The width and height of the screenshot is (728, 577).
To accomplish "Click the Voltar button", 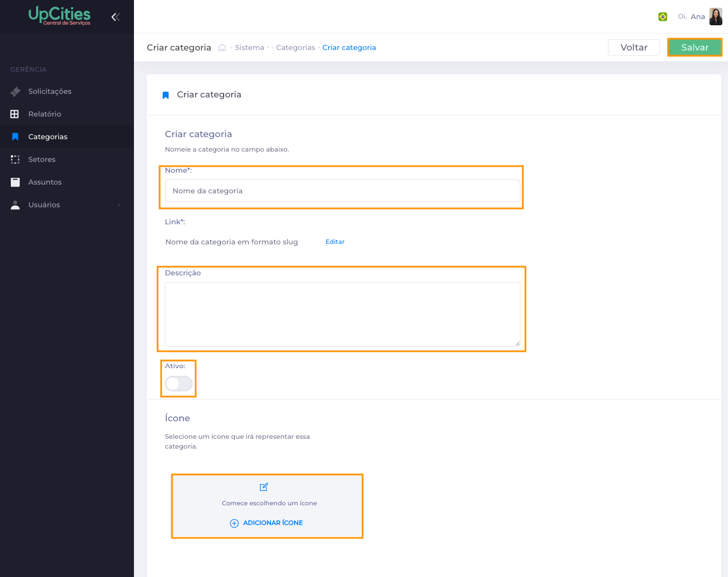I will (x=634, y=47).
